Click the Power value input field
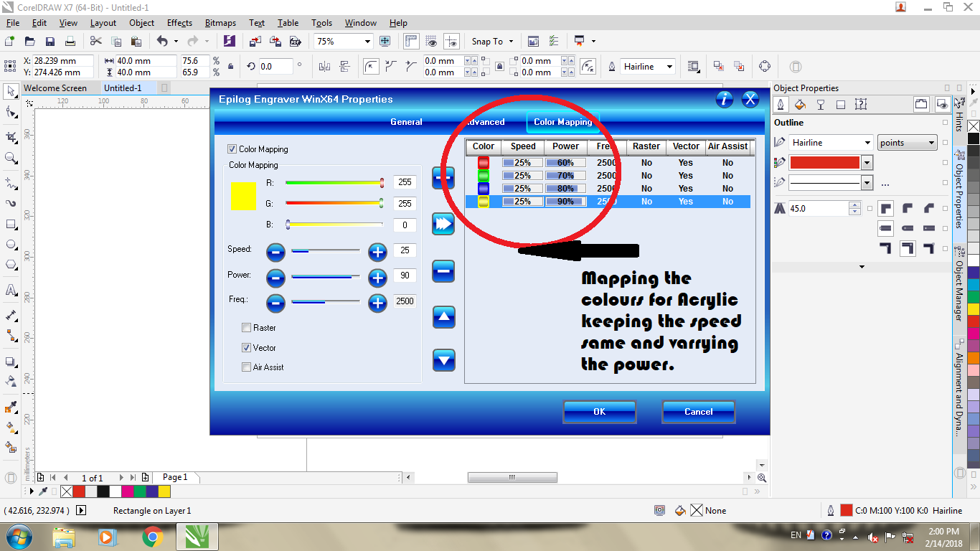Viewport: 980px width, 551px height. coord(405,276)
